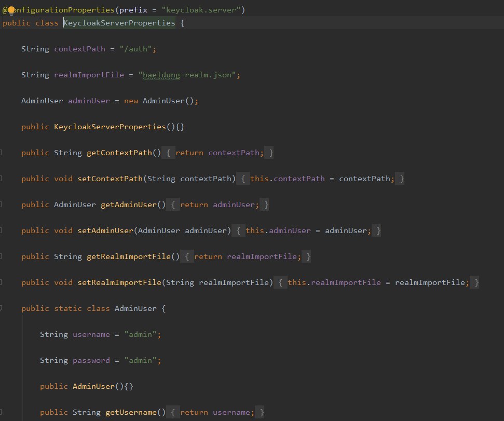Click the "/auth" string literal
504x421 pixels.
(x=135, y=49)
